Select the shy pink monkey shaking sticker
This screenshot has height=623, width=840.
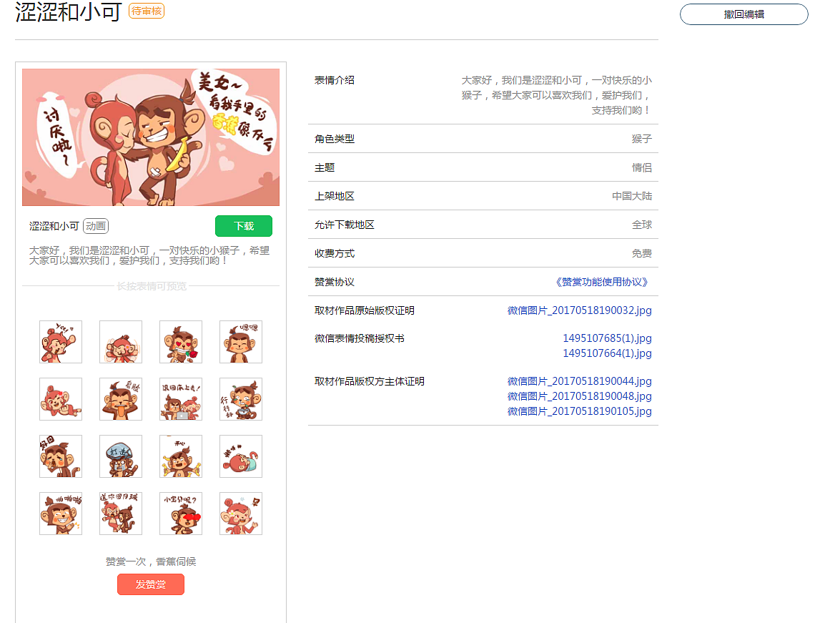pyautogui.click(x=121, y=342)
